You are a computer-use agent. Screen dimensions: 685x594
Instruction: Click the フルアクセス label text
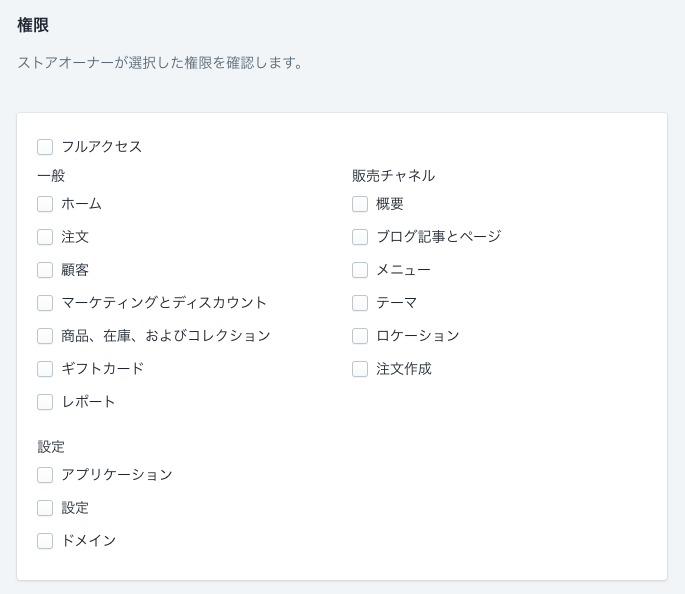coord(101,147)
